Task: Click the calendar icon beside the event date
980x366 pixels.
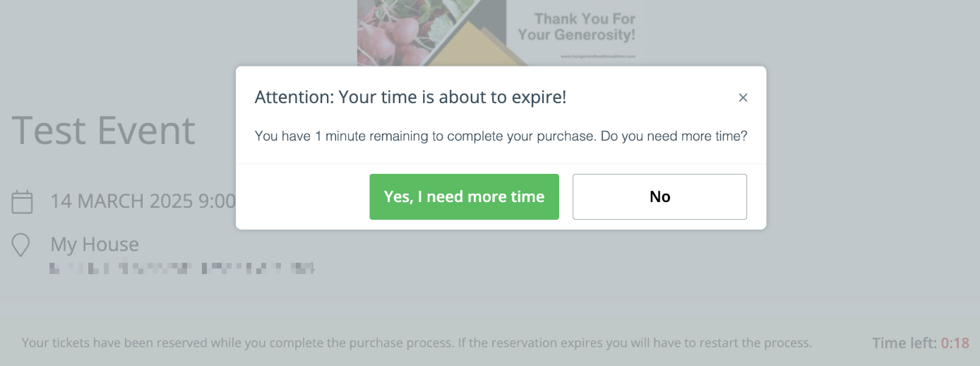Action: [x=23, y=201]
